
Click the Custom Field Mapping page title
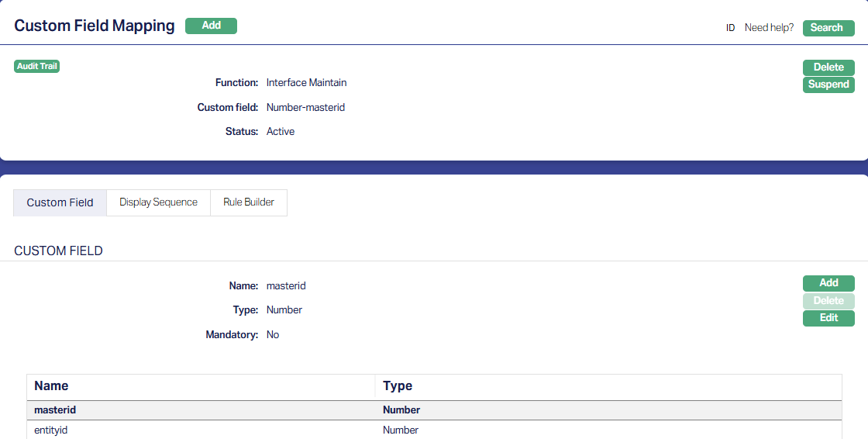point(95,26)
